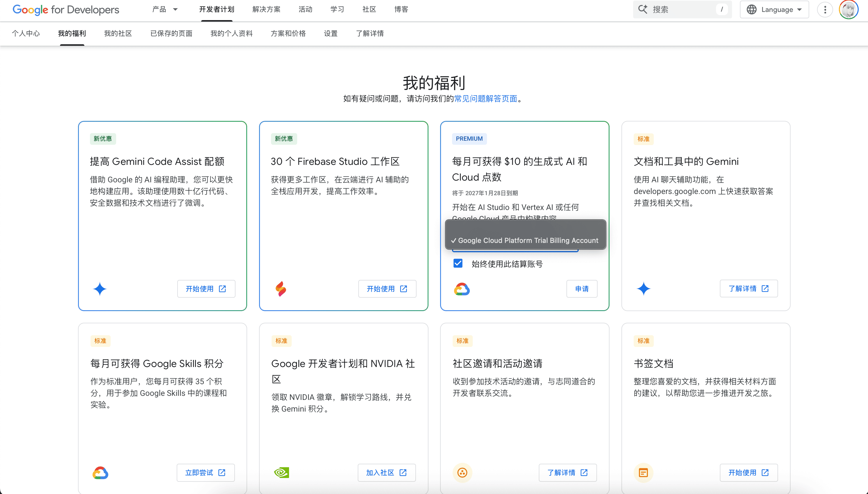Click the orange bookmark document icon on 书签文档 card
868x494 pixels.
643,473
